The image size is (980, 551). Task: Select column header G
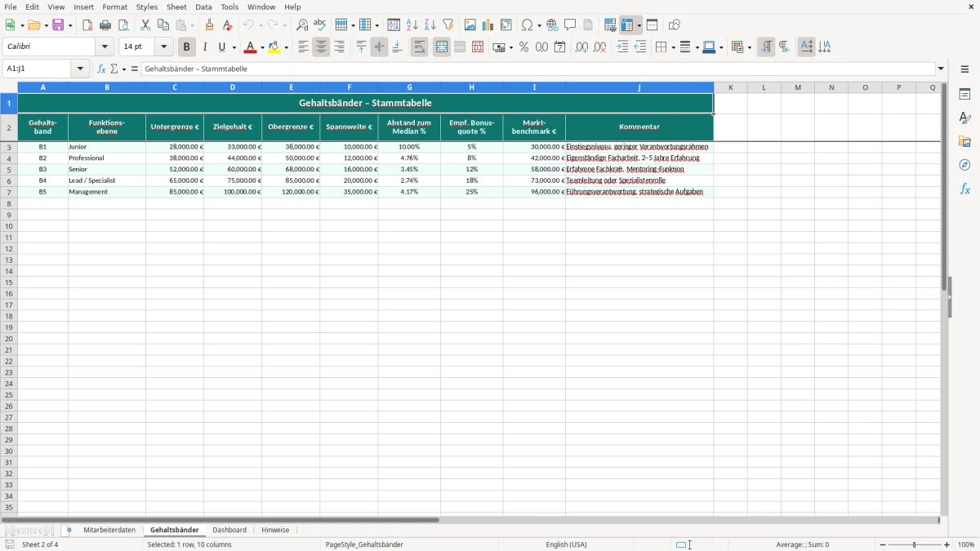click(409, 87)
